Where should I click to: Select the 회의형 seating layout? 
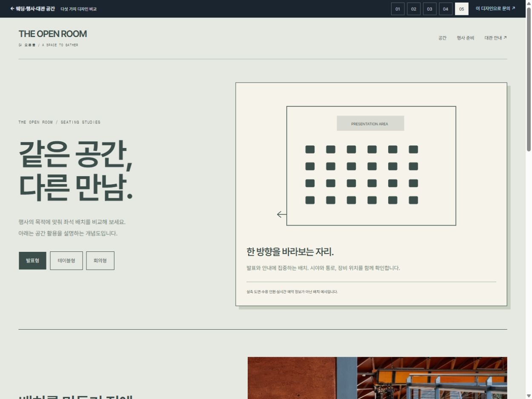(100, 261)
